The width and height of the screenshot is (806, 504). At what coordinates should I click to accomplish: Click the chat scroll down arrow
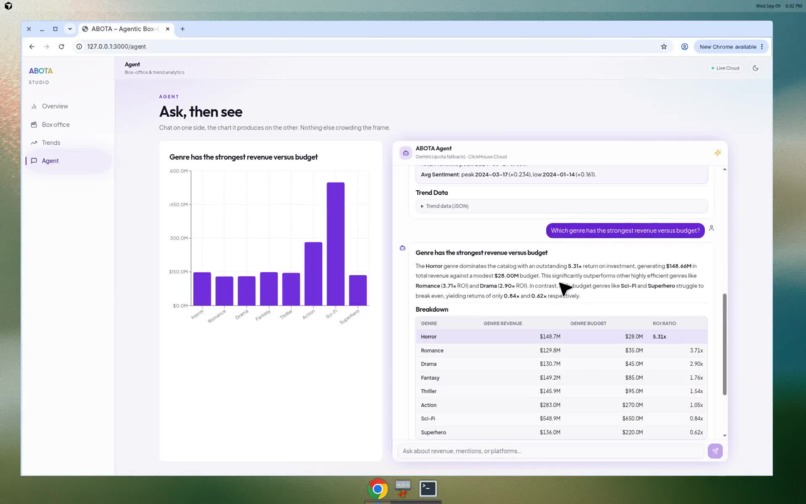click(725, 436)
